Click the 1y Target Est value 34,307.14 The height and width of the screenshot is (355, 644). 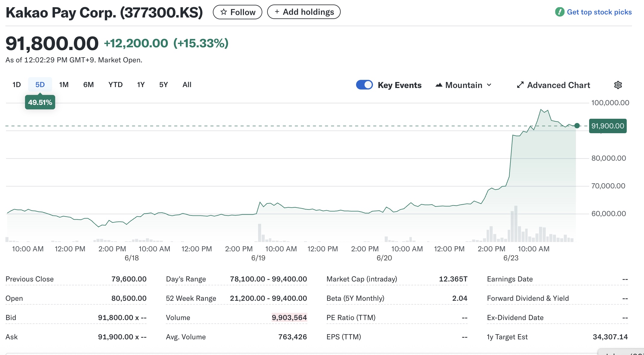610,337
